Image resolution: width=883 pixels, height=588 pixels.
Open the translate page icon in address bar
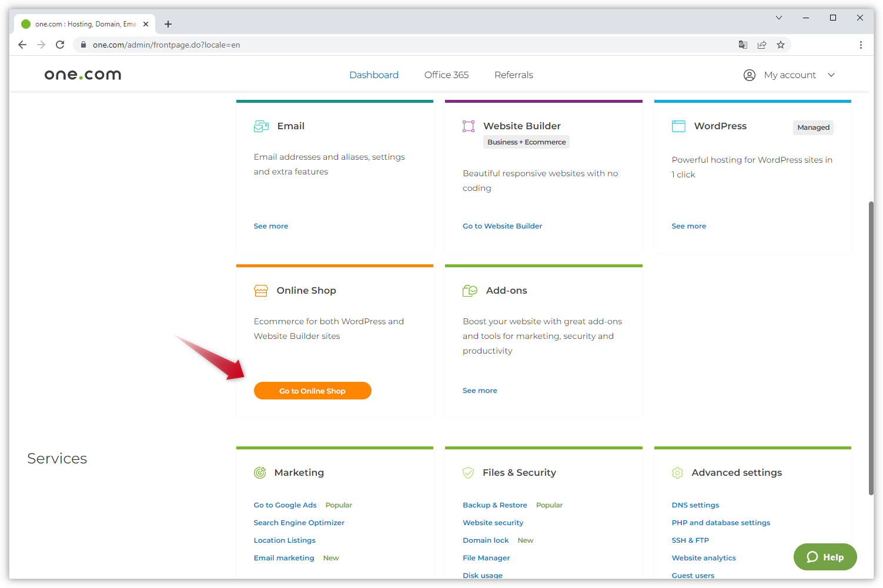(x=742, y=44)
